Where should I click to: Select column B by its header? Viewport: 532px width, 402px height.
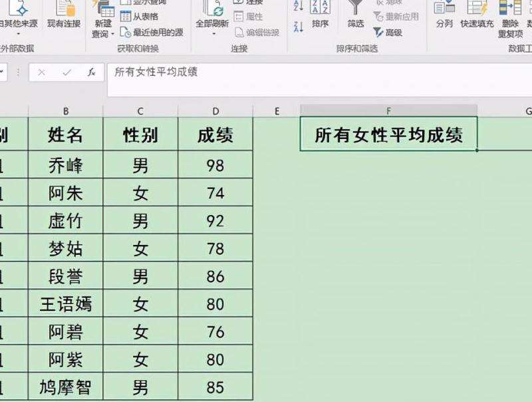[65, 111]
